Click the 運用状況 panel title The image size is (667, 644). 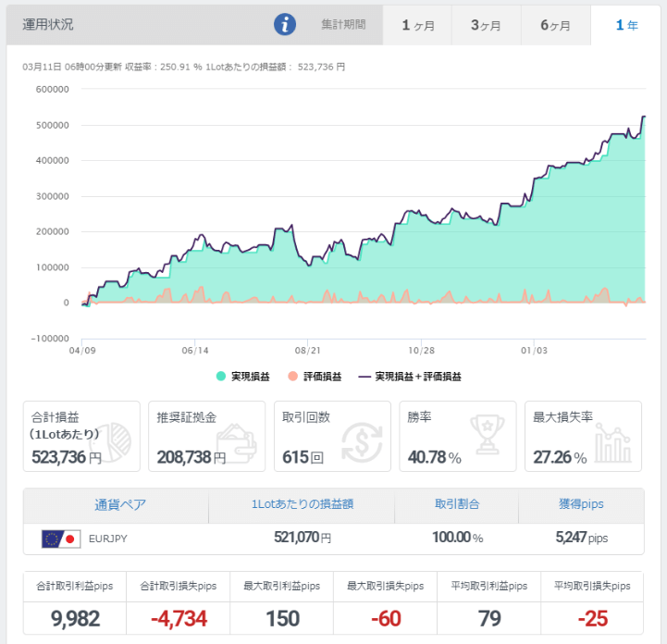48,25
